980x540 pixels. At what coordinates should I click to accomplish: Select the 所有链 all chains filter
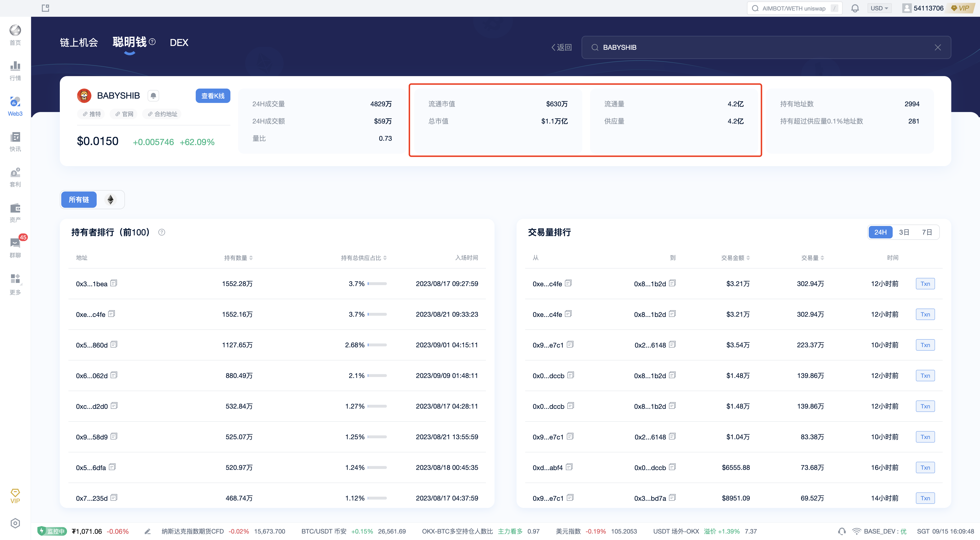coord(79,199)
